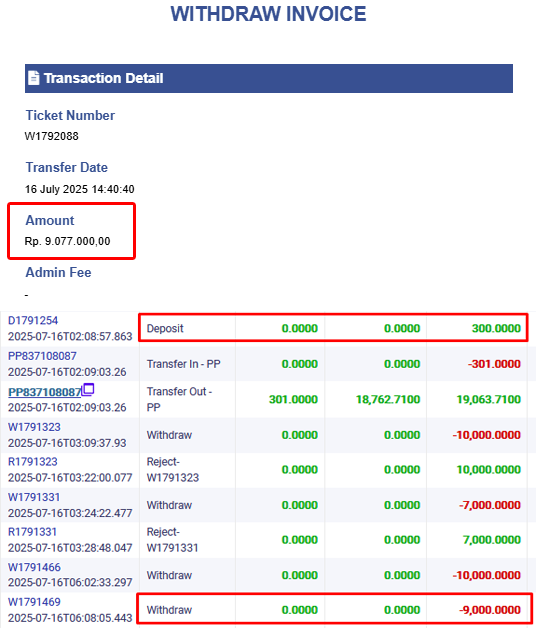Click the Withdraw cell in W1791323 row
Screen dimensions: 536x628
coord(169,435)
